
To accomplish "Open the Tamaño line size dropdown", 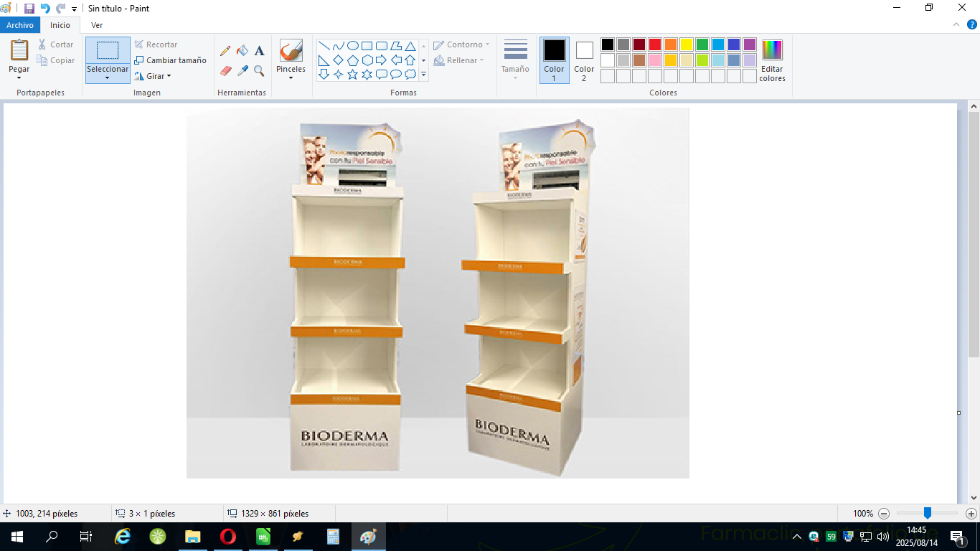I will pyautogui.click(x=515, y=60).
